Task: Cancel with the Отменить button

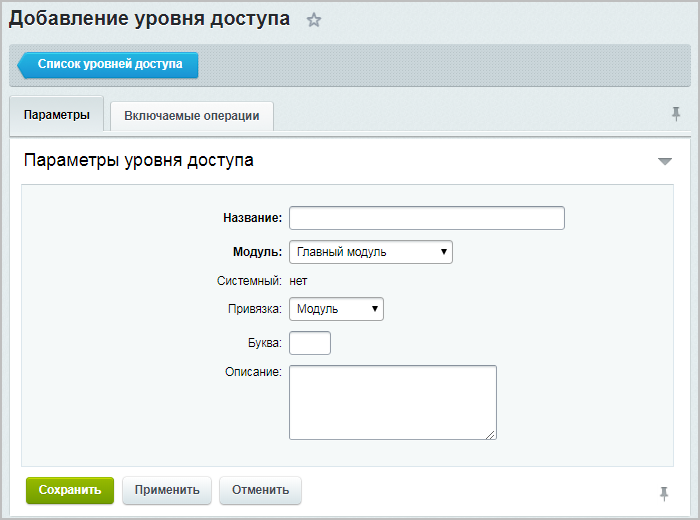Action: point(260,490)
